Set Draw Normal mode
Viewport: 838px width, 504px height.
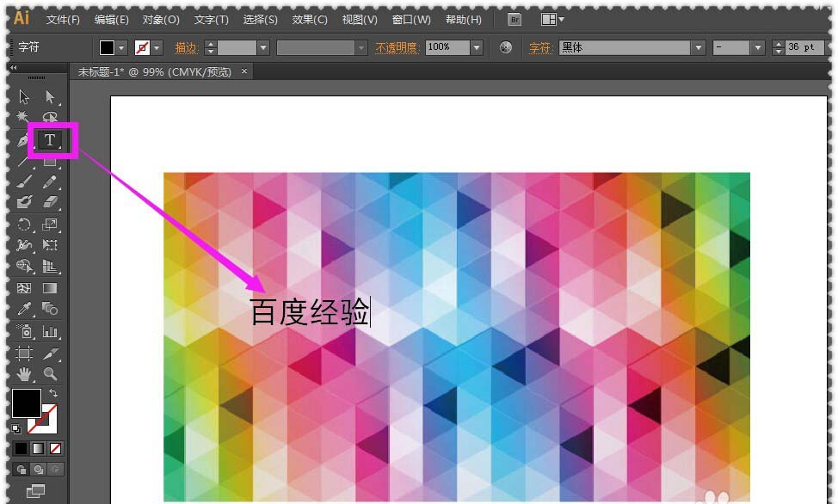tap(22, 470)
